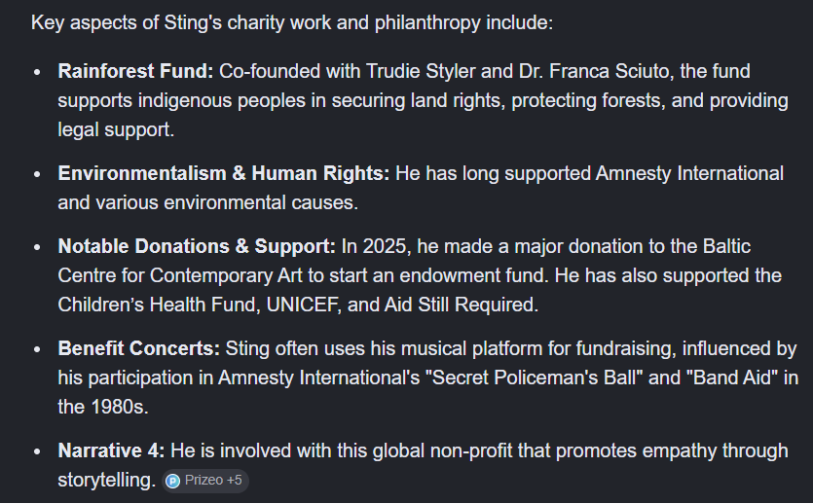Viewport: 813px width, 504px height.
Task: Click the Benefit Concerts bold heading
Action: pyautogui.click(x=139, y=348)
